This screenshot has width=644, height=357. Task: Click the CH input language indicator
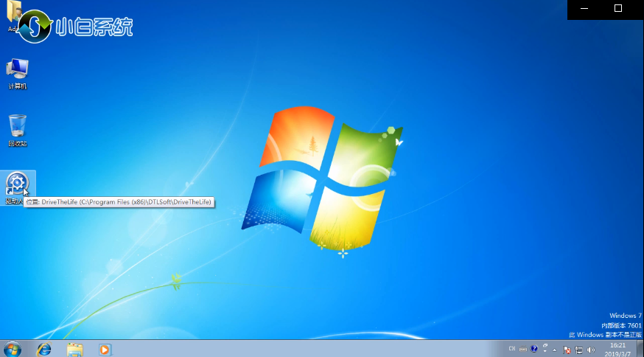pyautogui.click(x=512, y=349)
